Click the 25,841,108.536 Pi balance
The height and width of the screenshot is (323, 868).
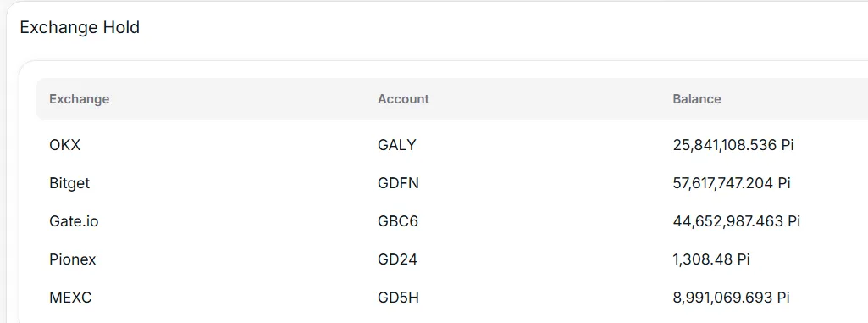click(x=733, y=145)
